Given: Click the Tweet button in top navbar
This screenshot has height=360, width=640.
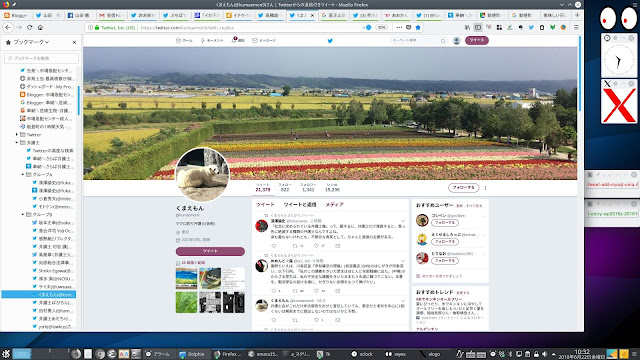Looking at the screenshot, I should (x=477, y=40).
